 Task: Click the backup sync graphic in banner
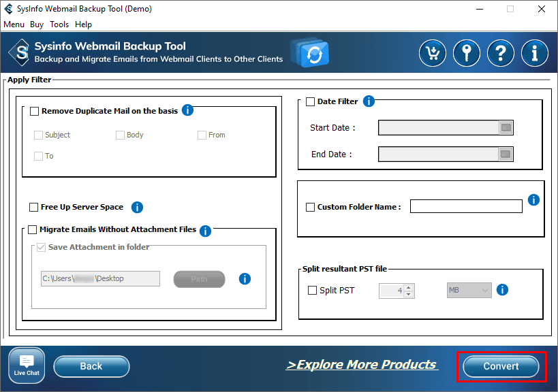[x=310, y=52]
